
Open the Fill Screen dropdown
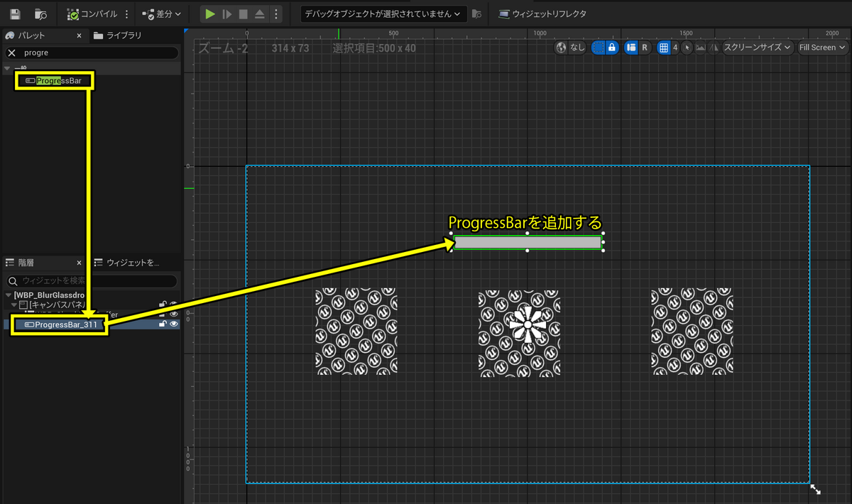point(823,48)
